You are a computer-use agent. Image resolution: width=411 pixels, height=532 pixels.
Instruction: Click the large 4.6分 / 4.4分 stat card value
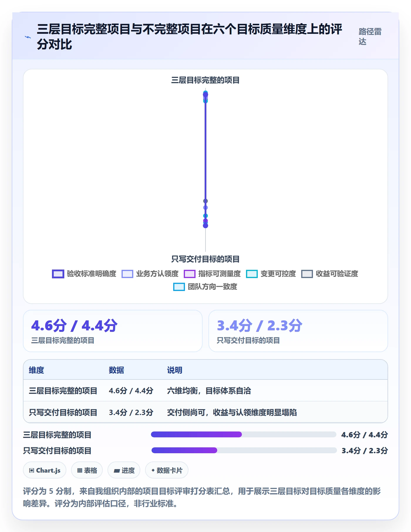pyautogui.click(x=74, y=326)
